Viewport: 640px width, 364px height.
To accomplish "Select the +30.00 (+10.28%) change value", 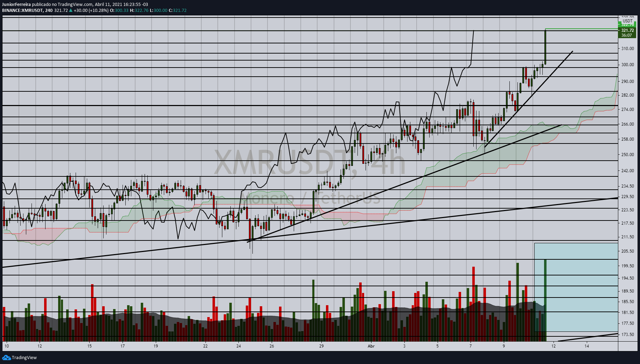I will [91, 10].
